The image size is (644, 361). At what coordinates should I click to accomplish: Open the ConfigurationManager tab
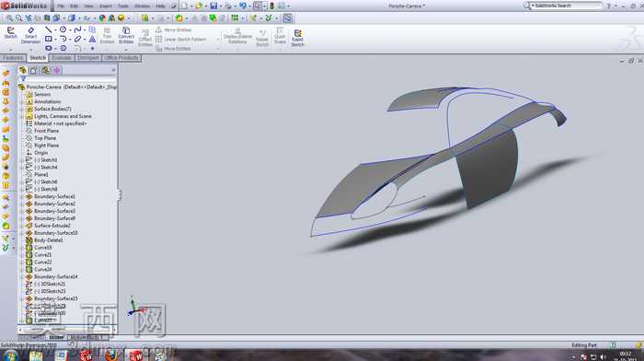pos(46,70)
